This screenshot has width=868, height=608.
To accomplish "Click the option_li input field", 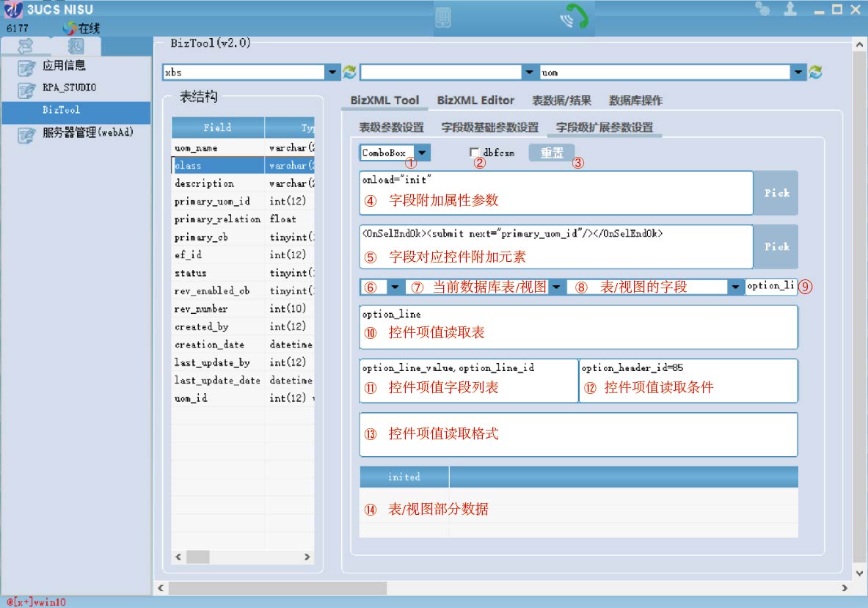I will coord(771,286).
